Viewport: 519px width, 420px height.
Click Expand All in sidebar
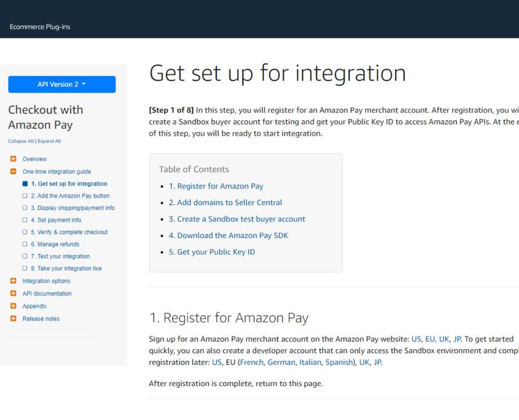click(49, 141)
